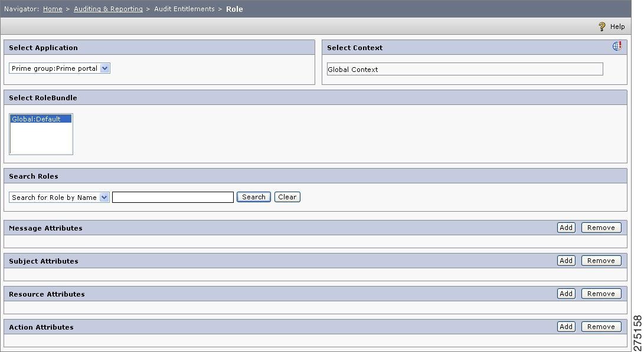Remove a Resource Attribute

tap(601, 294)
